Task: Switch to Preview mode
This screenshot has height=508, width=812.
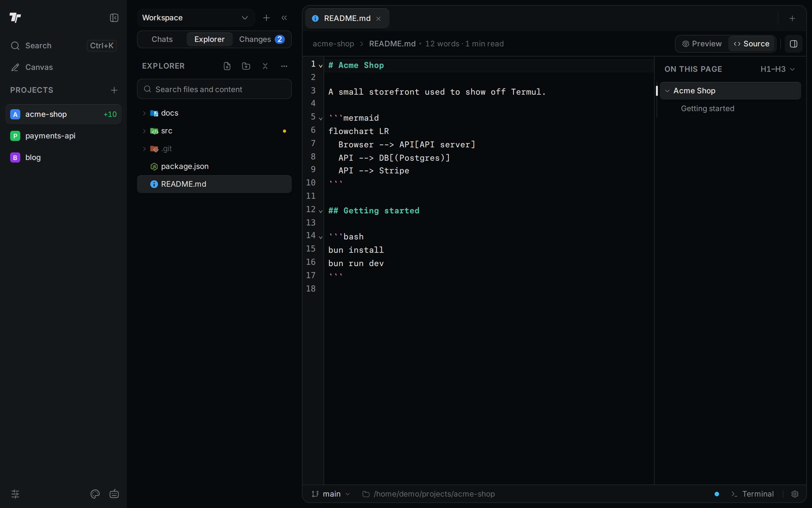Action: (x=702, y=44)
